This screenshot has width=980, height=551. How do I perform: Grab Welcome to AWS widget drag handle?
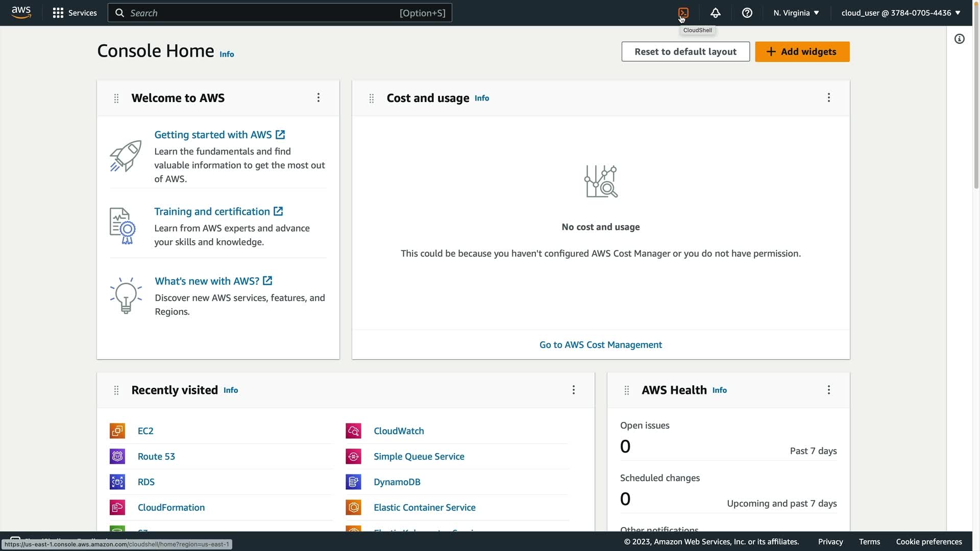116,98
